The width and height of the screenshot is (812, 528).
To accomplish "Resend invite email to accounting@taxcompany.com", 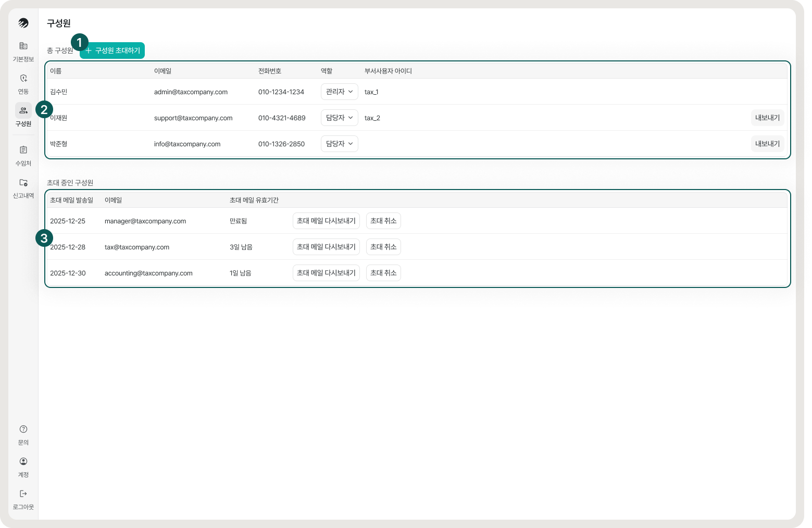I will [x=326, y=273].
